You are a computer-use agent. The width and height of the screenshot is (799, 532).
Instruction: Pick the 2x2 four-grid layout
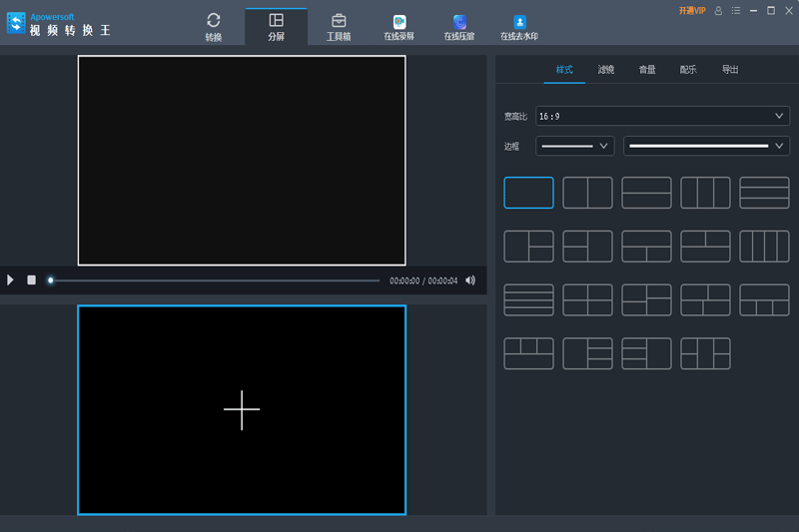[x=587, y=299]
